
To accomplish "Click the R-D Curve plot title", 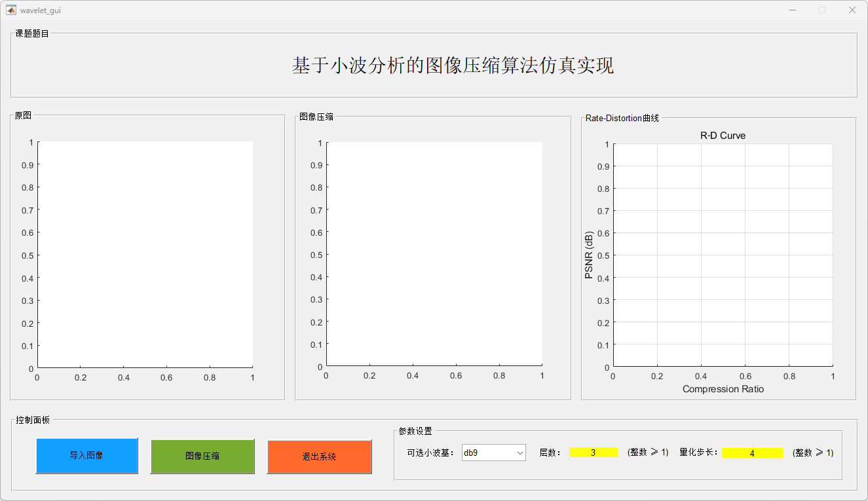I will pos(723,136).
